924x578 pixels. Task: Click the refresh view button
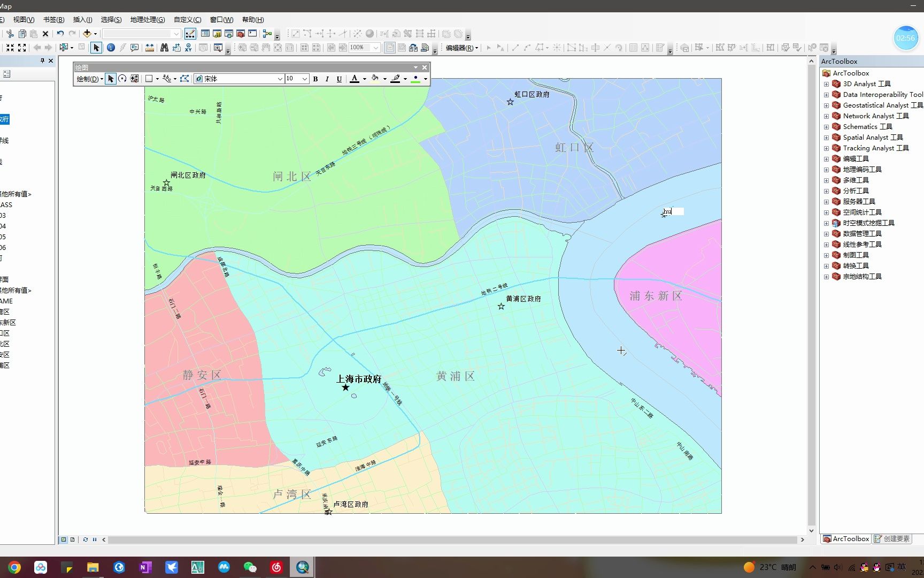tap(86, 539)
